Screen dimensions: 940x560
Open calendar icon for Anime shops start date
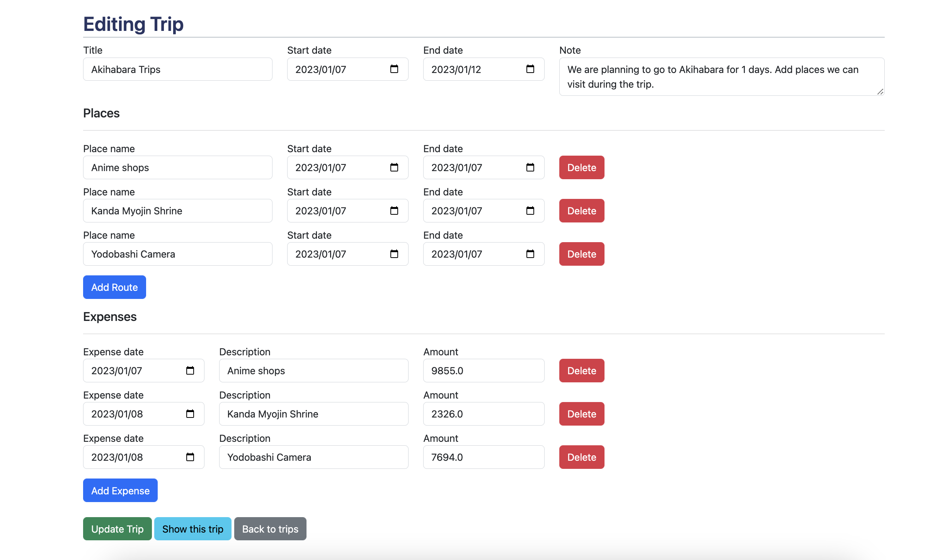pyautogui.click(x=394, y=168)
